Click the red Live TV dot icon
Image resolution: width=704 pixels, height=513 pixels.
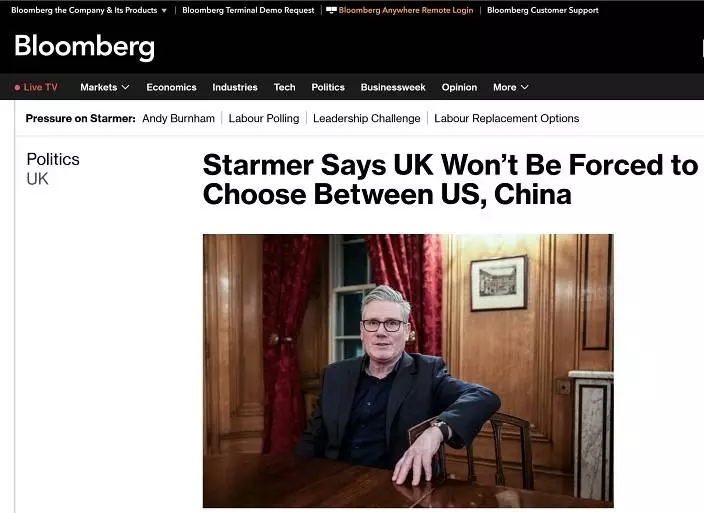[18, 88]
